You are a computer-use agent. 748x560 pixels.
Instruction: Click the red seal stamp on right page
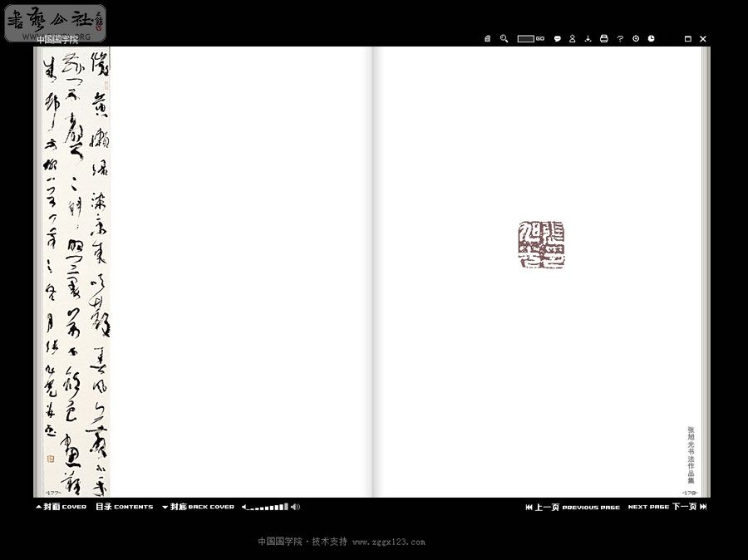click(541, 246)
